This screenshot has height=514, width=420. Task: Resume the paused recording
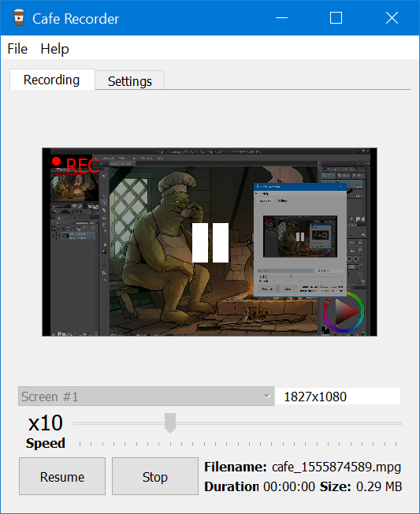(x=62, y=476)
